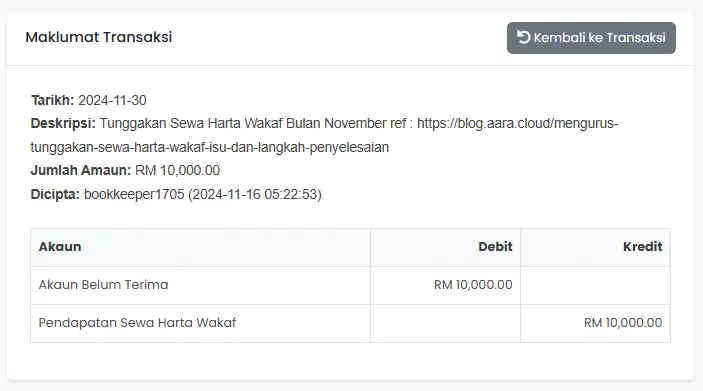Select the Maklumat Transaksi heading

[x=99, y=37]
